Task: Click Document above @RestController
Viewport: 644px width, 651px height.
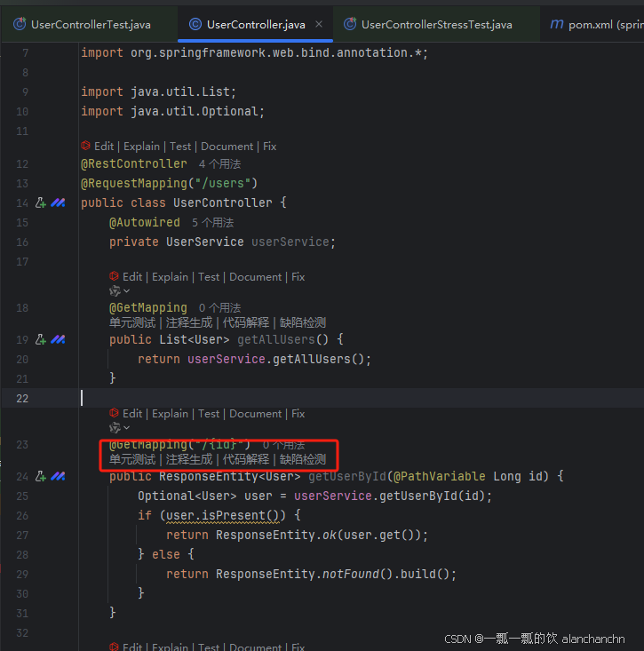Action: tap(227, 147)
